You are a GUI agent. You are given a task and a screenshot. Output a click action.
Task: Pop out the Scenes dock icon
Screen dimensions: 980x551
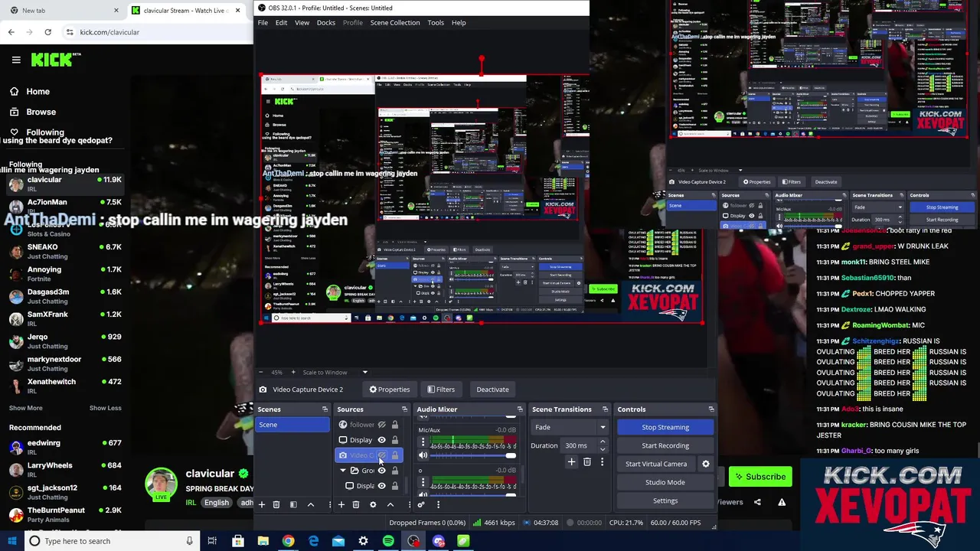tap(325, 409)
